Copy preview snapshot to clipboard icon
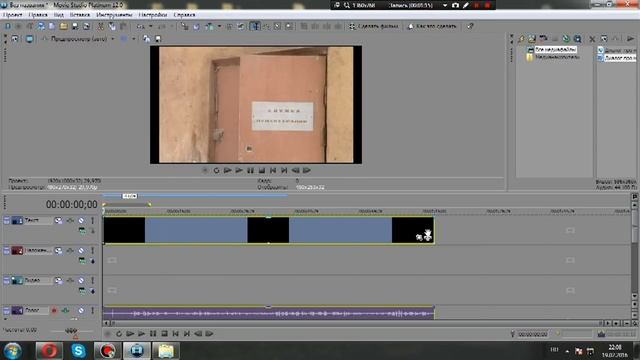The width and height of the screenshot is (640, 360). click(147, 39)
